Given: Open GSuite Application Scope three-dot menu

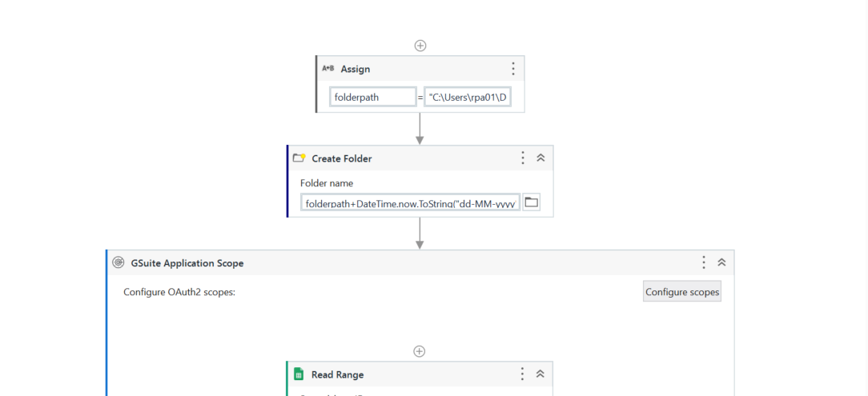Looking at the screenshot, I should pyautogui.click(x=704, y=262).
